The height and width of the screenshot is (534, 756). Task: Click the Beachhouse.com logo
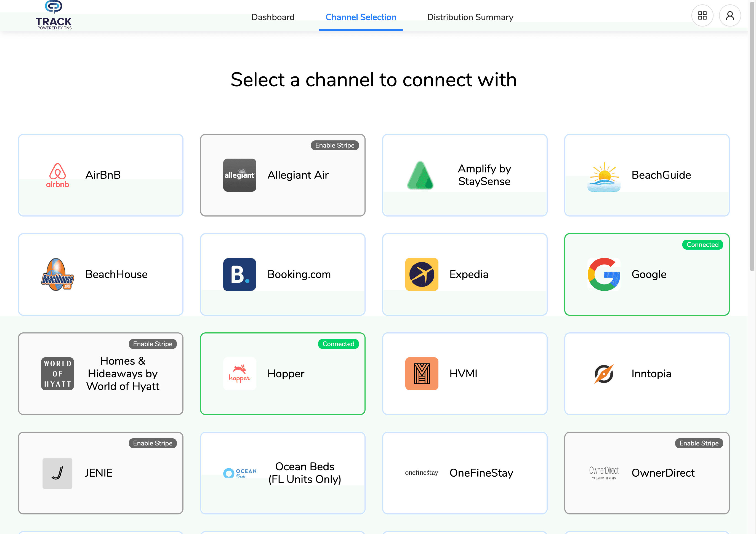[58, 274]
